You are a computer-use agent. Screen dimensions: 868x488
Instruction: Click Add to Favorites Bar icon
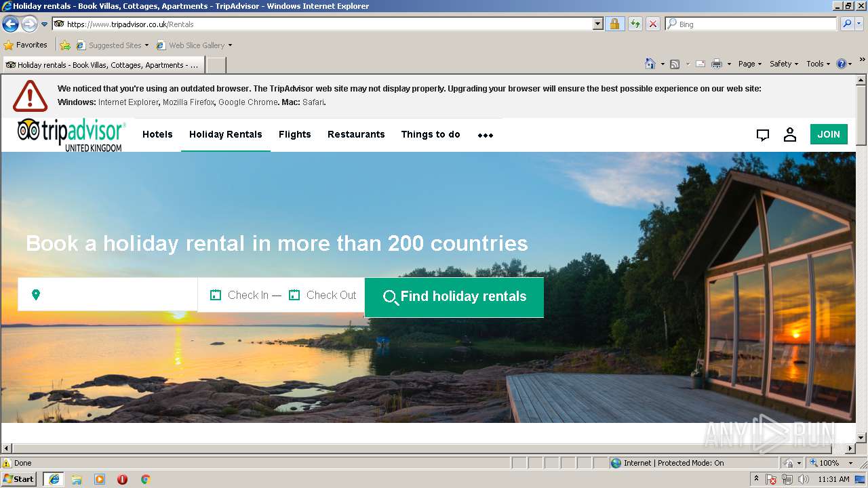click(x=65, y=45)
